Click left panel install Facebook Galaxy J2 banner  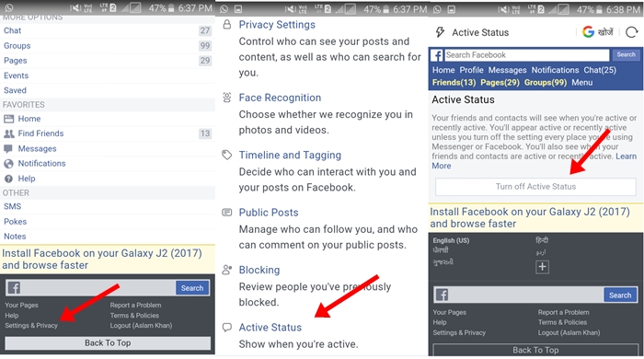click(108, 260)
